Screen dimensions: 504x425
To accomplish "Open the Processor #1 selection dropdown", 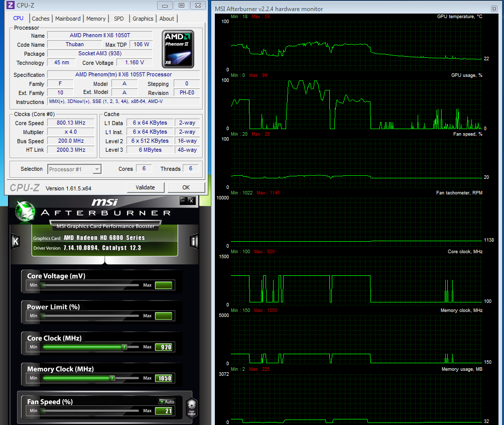I will pyautogui.click(x=74, y=169).
